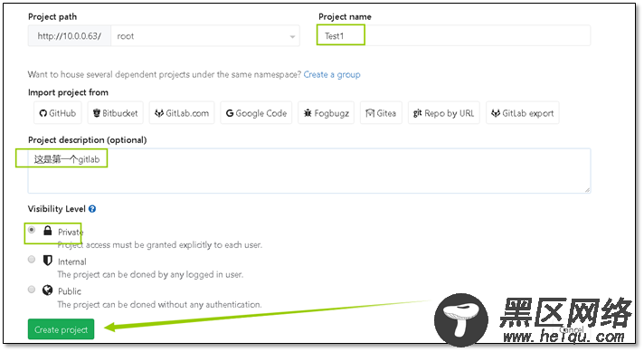Import project from GitLab.com
Screen dimensions: 644x352
(x=182, y=113)
